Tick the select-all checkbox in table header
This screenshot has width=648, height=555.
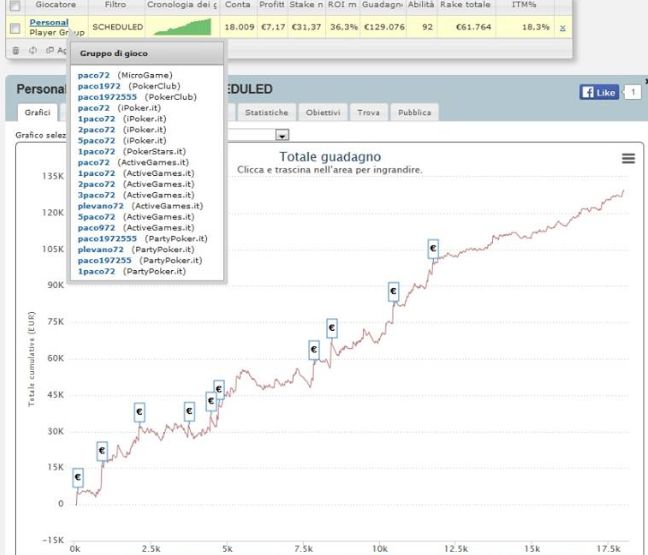click(15, 5)
